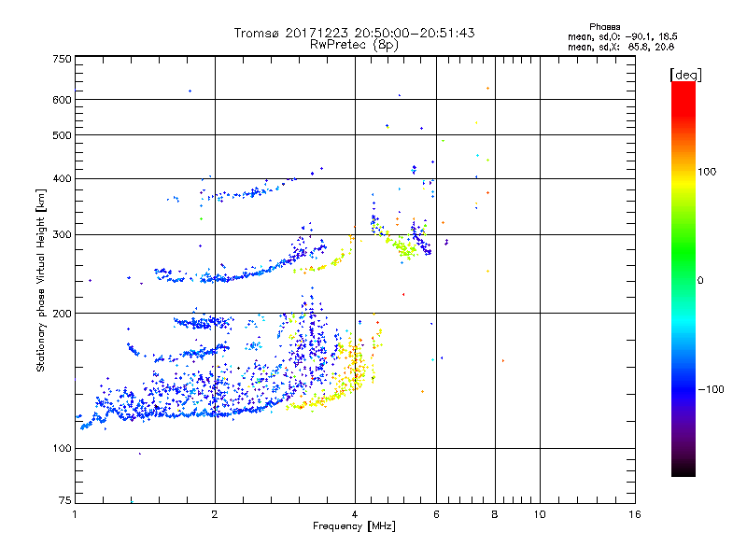Click the plot title 'Tromsø 20171223 20:50:00-20:51:43'

coord(354,33)
